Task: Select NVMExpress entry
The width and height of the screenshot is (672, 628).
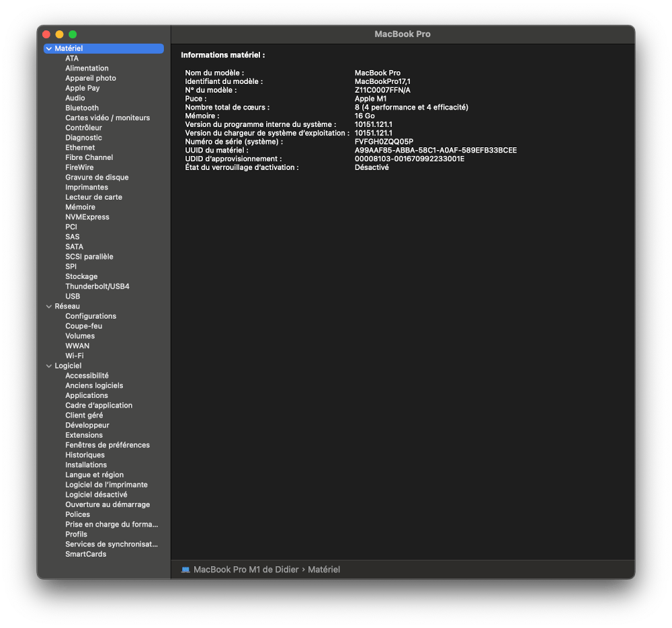Action: (87, 217)
